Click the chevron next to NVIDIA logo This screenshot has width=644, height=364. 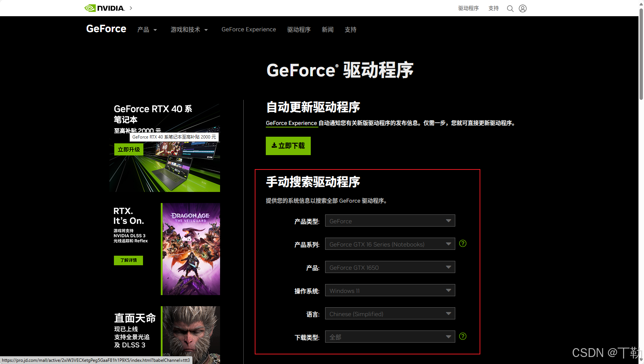tap(131, 8)
